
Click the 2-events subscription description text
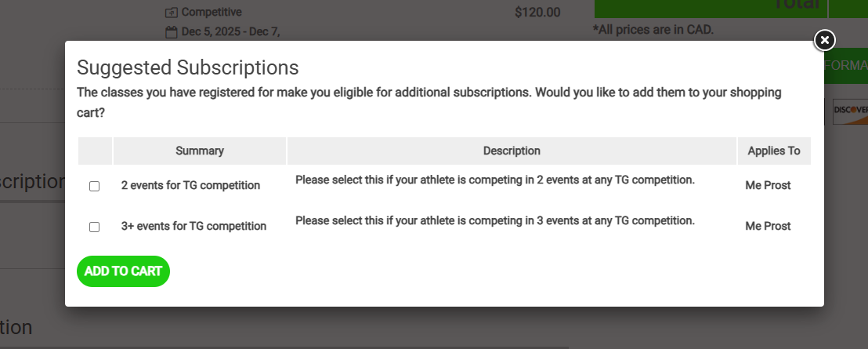(x=494, y=180)
